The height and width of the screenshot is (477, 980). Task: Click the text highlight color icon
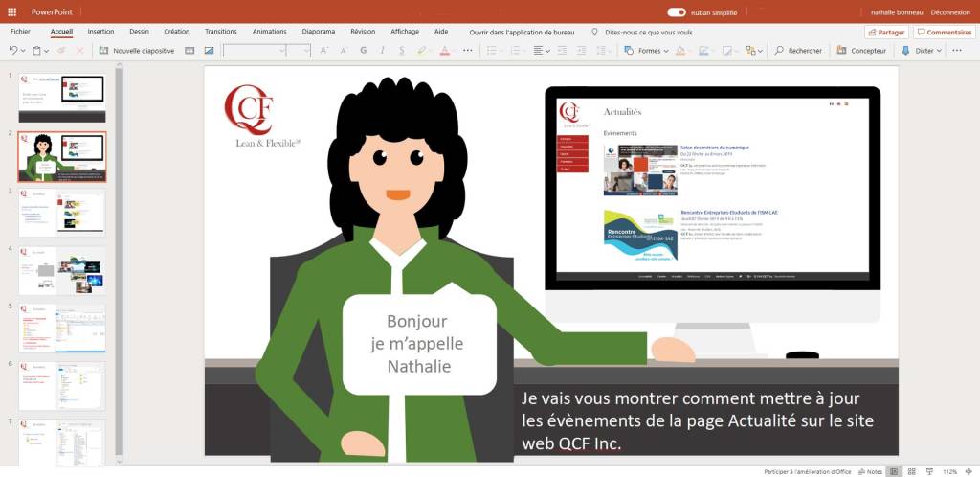(422, 51)
